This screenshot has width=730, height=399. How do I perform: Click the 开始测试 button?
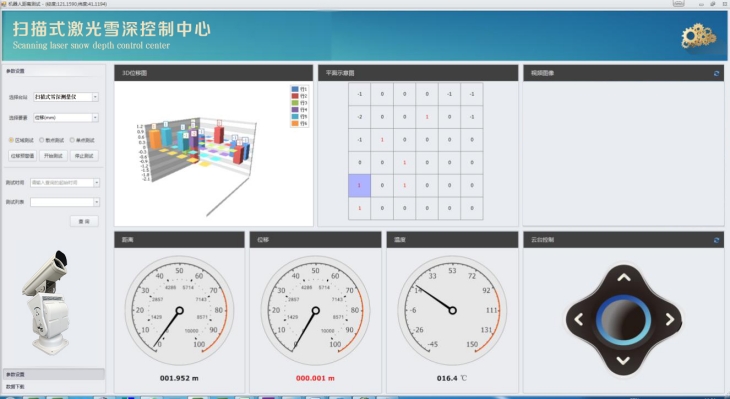(53, 156)
